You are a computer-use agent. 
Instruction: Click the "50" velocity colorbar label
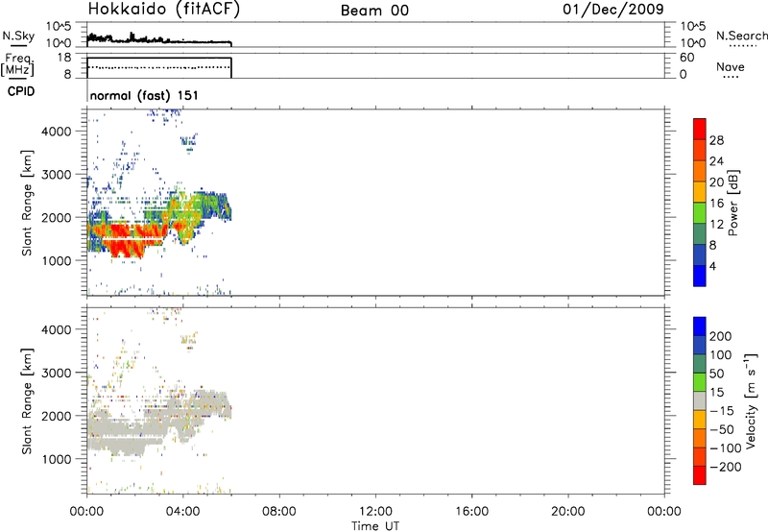pos(716,374)
